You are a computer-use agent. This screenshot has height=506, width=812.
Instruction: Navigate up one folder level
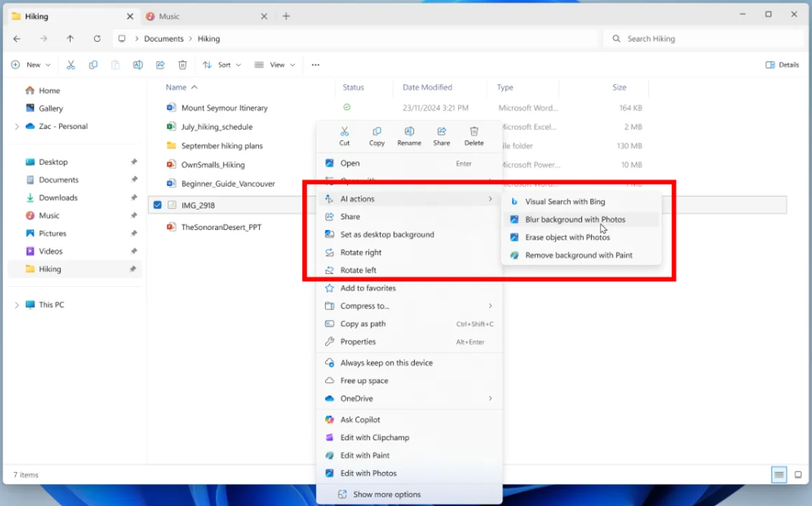[70, 39]
